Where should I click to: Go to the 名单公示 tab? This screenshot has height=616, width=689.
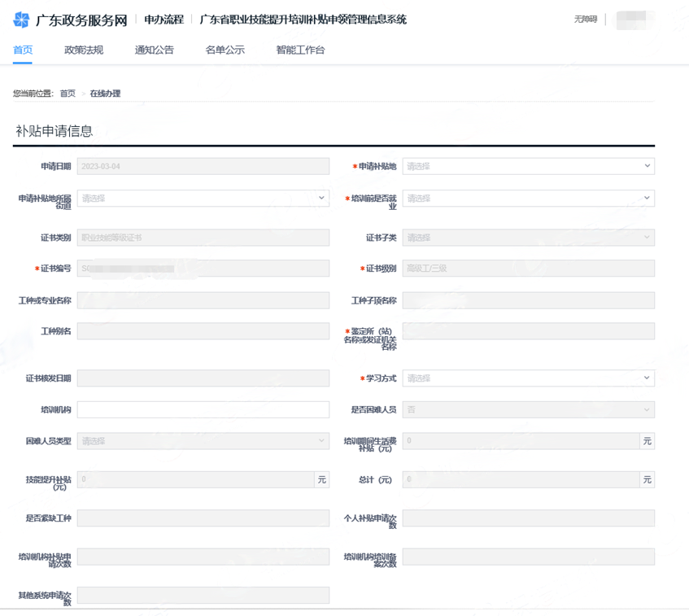(225, 50)
